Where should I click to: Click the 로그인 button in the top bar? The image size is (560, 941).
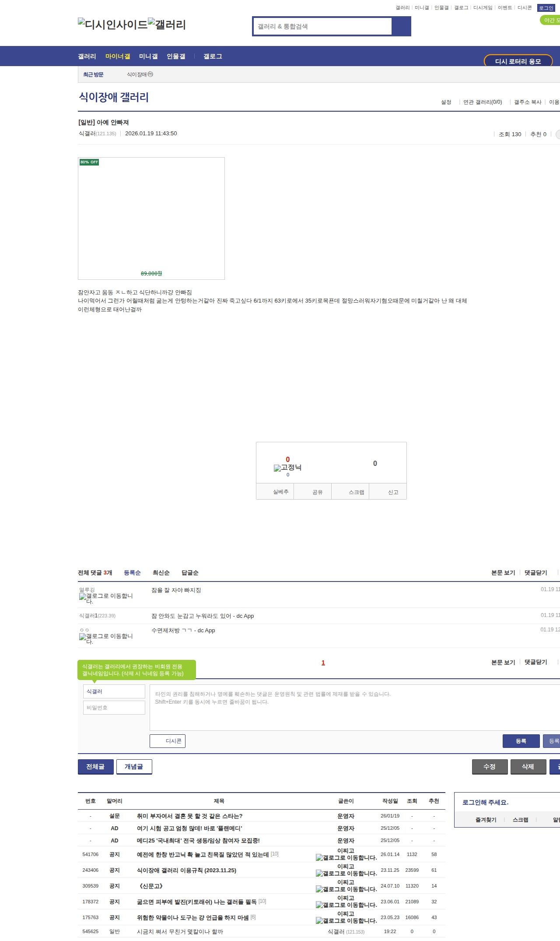pos(546,8)
